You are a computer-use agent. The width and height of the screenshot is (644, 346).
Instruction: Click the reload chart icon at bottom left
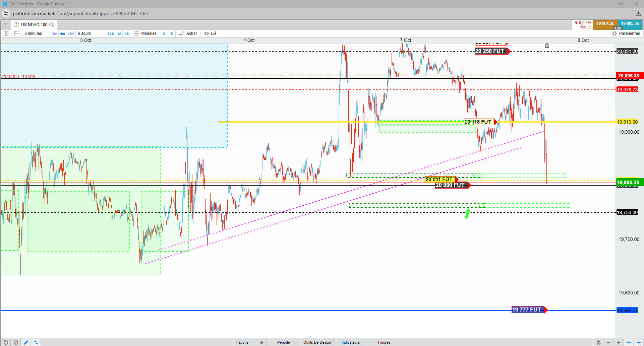coord(6,342)
